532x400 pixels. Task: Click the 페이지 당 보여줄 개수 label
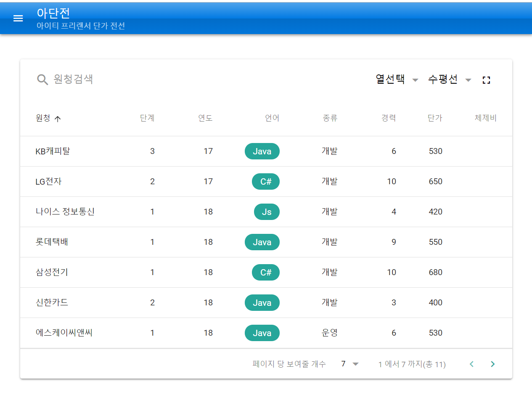[289, 364]
